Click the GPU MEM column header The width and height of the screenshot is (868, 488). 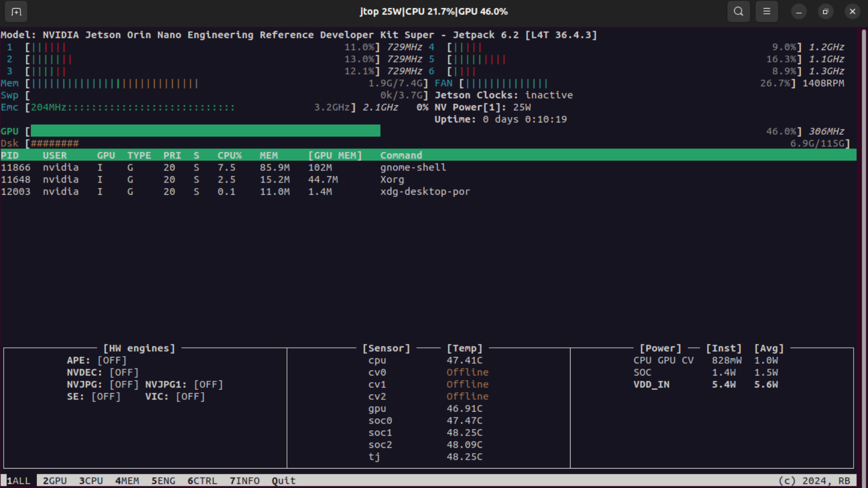[335, 155]
